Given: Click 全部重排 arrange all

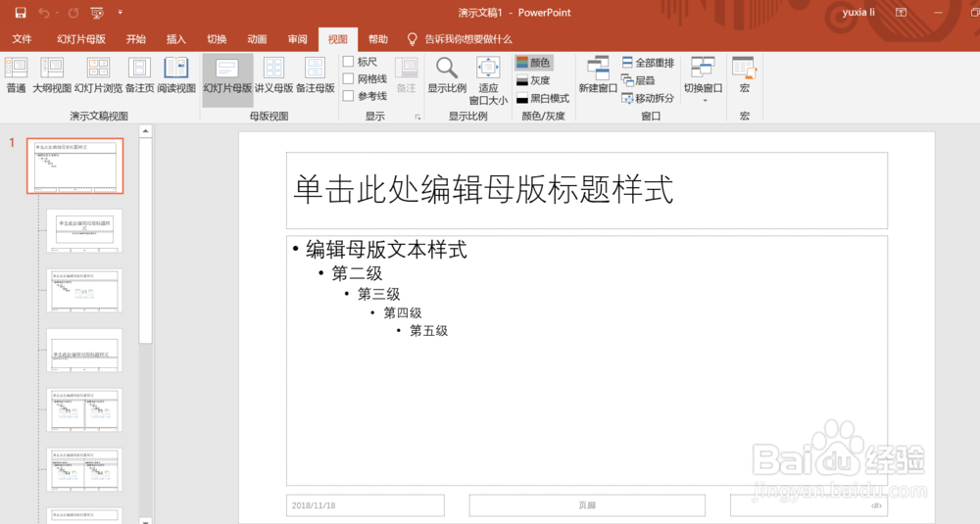Looking at the screenshot, I should click(648, 63).
